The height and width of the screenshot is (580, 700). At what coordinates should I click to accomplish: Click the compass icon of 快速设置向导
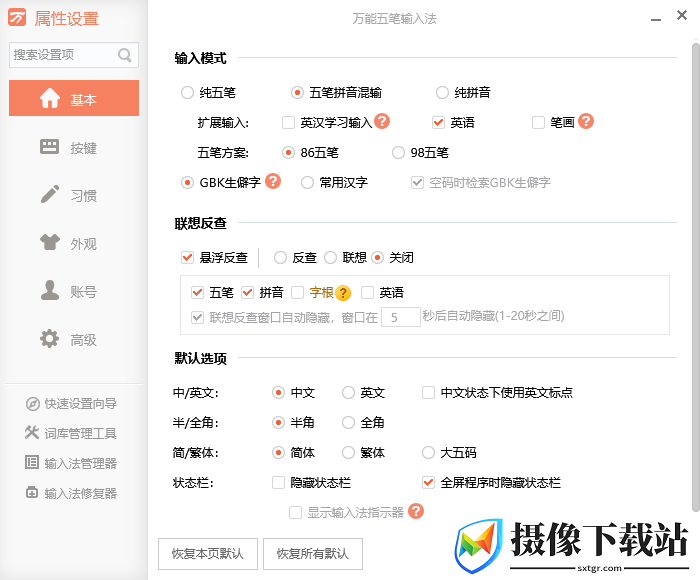point(33,404)
